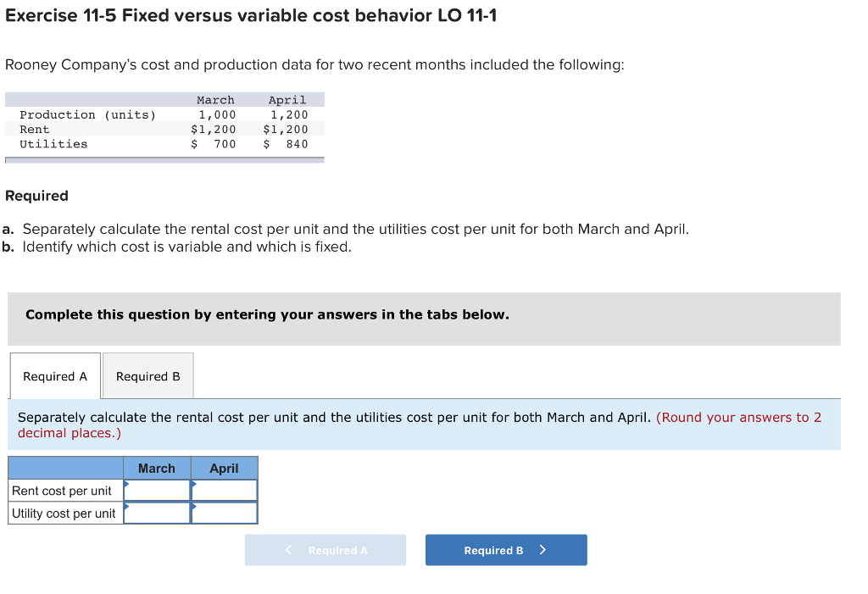868x594 pixels.
Task: Click the blue hint marker in Rent March cell
Action: tap(127, 485)
